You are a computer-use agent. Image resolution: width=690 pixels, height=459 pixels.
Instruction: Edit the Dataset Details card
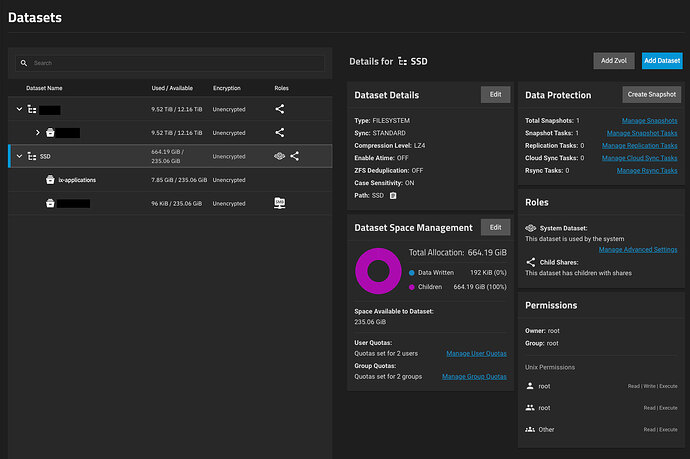click(495, 95)
